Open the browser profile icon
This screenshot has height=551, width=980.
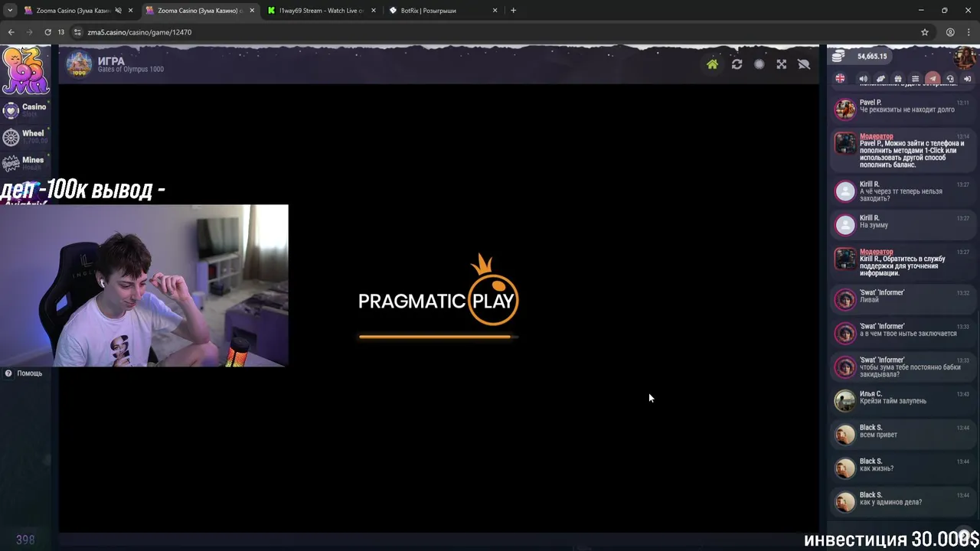[950, 32]
